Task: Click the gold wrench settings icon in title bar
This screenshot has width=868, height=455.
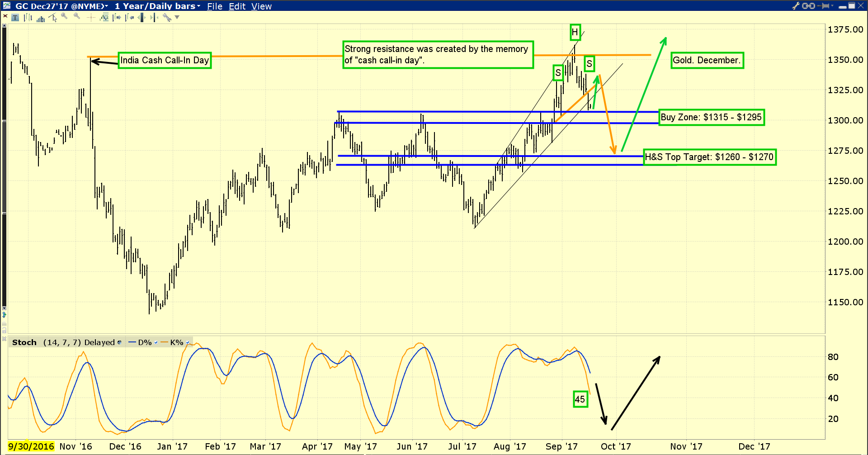Action: [x=796, y=6]
